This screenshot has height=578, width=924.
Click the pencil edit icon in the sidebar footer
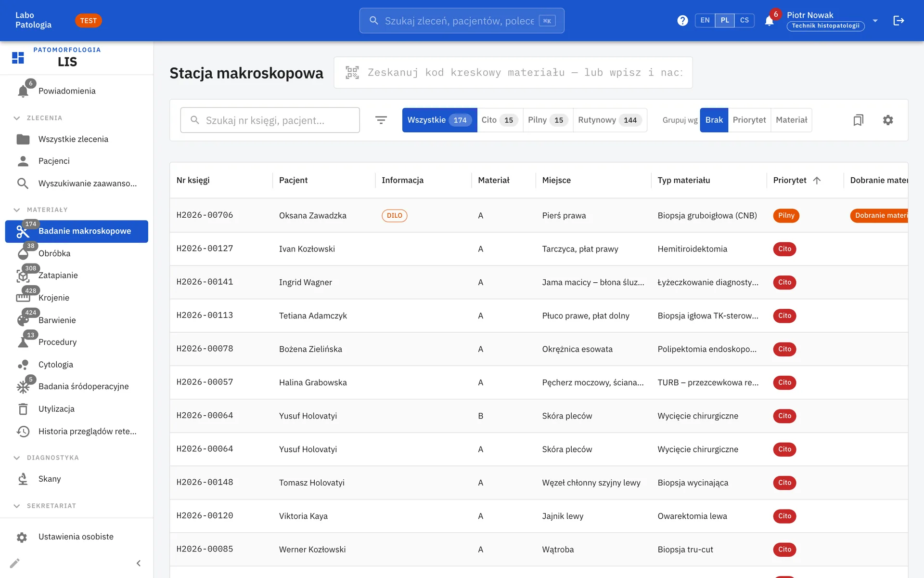(x=15, y=563)
